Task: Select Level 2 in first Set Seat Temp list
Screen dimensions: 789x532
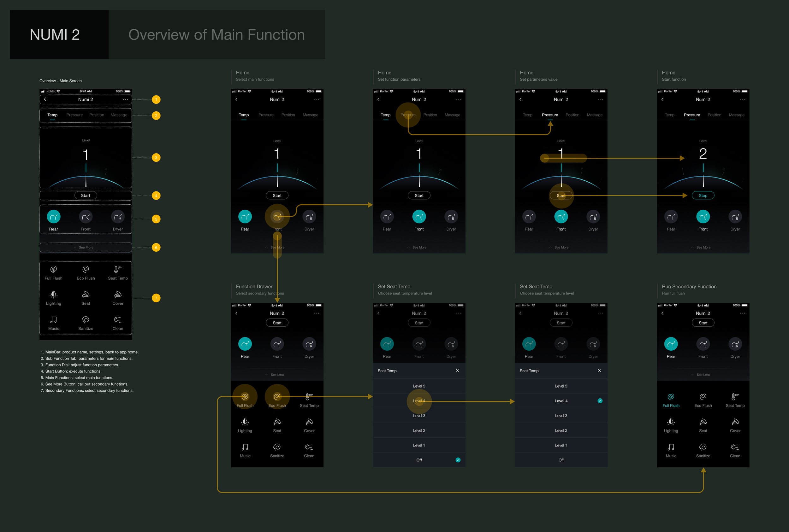Action: pos(419,430)
